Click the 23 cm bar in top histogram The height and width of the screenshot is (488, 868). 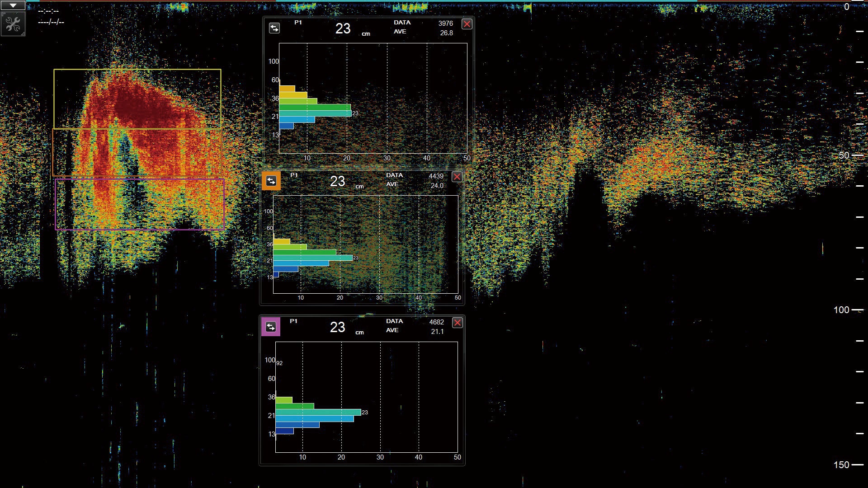pyautogui.click(x=315, y=113)
